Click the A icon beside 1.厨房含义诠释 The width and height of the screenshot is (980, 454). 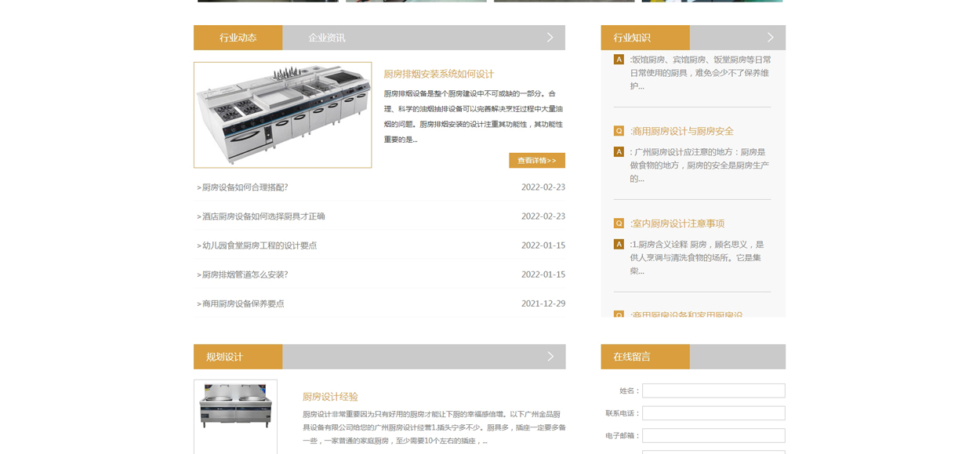[x=619, y=244]
